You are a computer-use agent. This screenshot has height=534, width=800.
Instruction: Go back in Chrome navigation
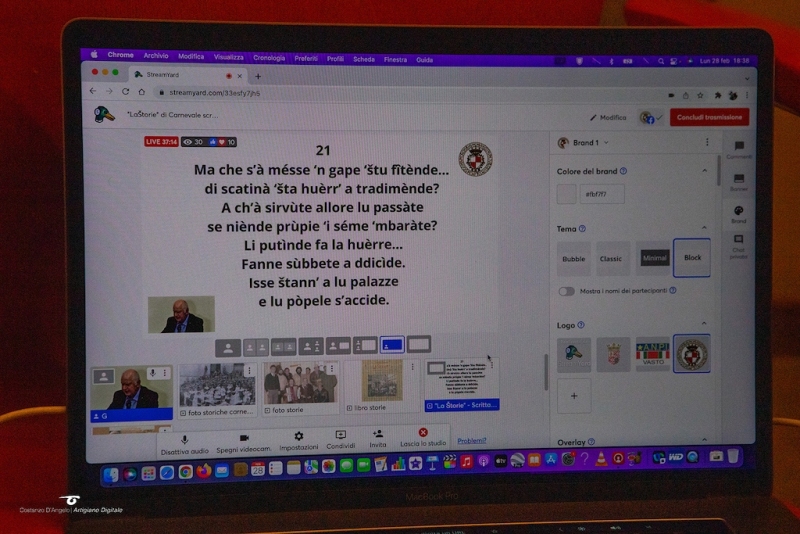coord(93,91)
